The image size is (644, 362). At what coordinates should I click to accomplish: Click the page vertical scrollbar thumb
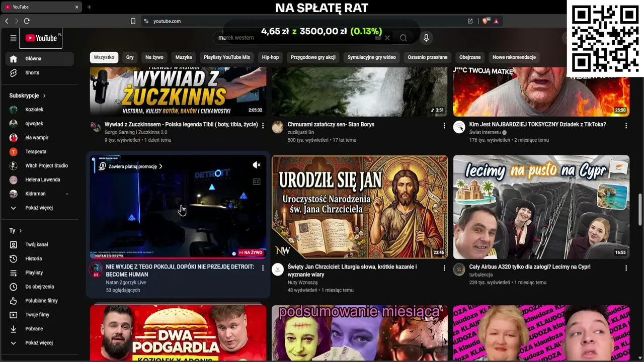640,209
